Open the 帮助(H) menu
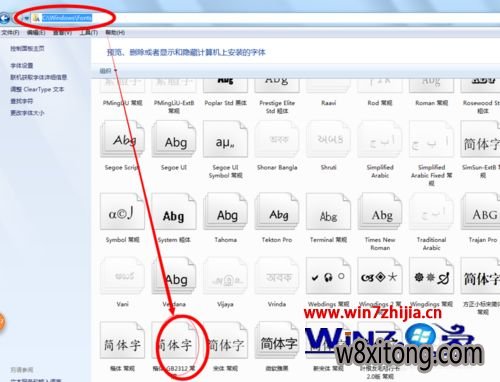Viewport: 500px width, 382px height. click(x=115, y=33)
